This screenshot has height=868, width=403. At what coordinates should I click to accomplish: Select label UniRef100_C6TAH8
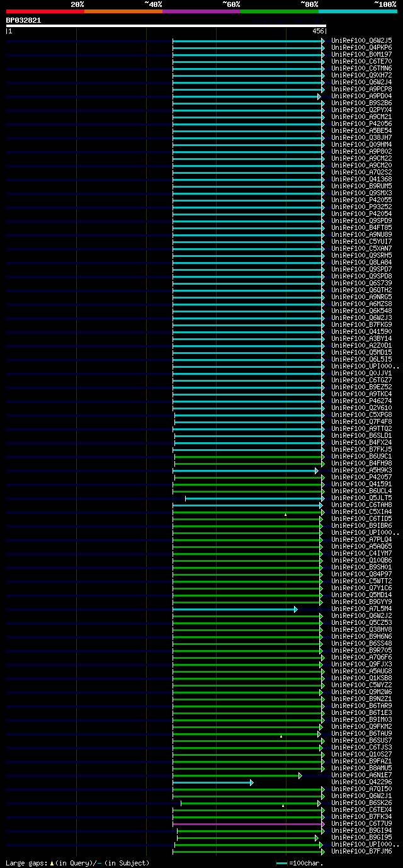(361, 505)
